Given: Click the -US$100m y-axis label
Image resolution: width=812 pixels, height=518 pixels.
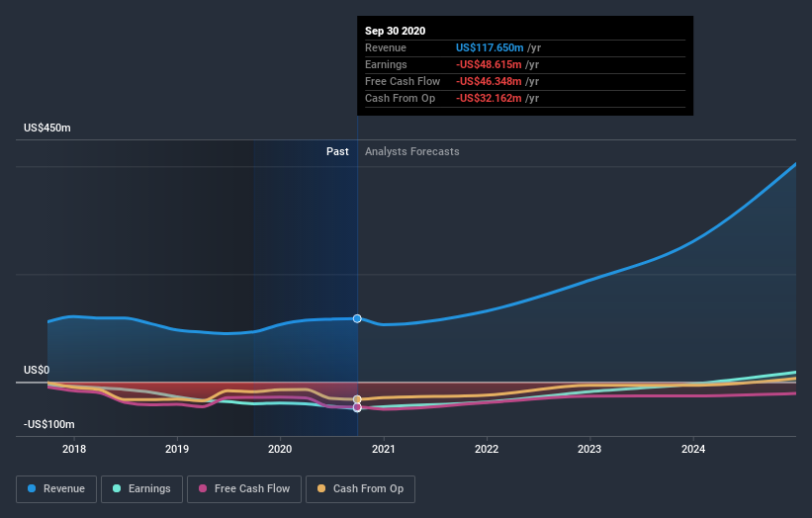Looking at the screenshot, I should coord(49,424).
